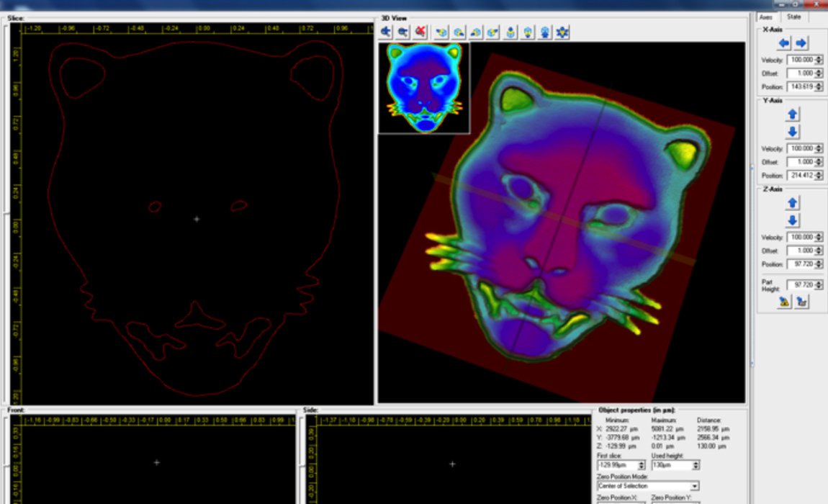Open the Zero Position Mode dropdown
828x504 pixels.
click(x=693, y=486)
